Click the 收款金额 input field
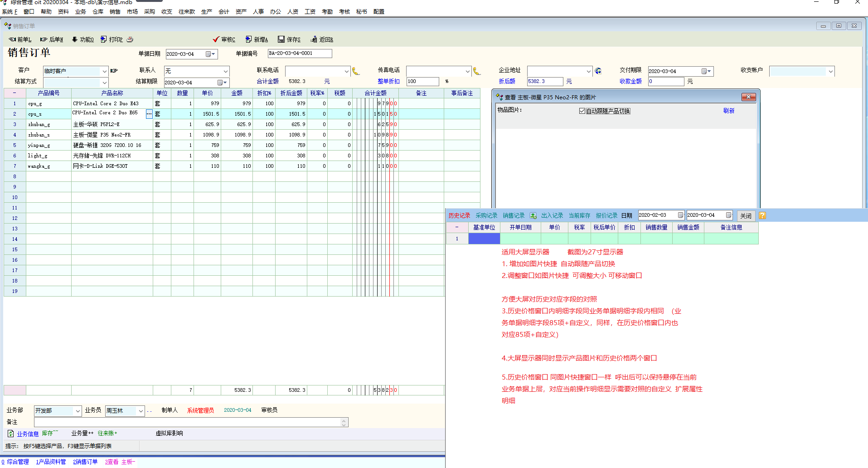The height and width of the screenshot is (468, 868). (x=665, y=82)
